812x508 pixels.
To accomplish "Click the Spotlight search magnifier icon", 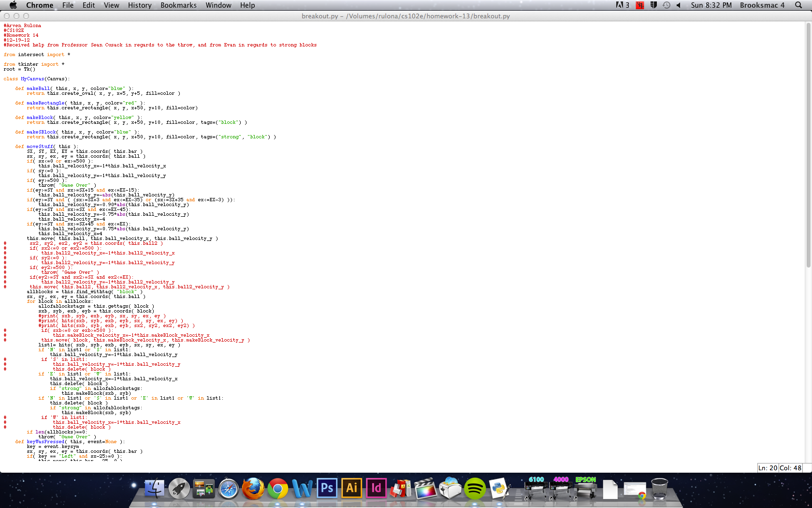I will [x=798, y=5].
